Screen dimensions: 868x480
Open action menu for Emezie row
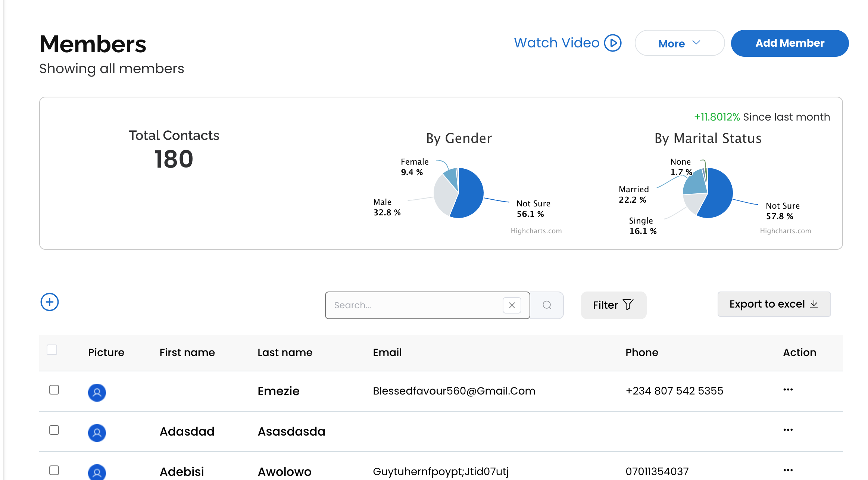click(x=788, y=390)
